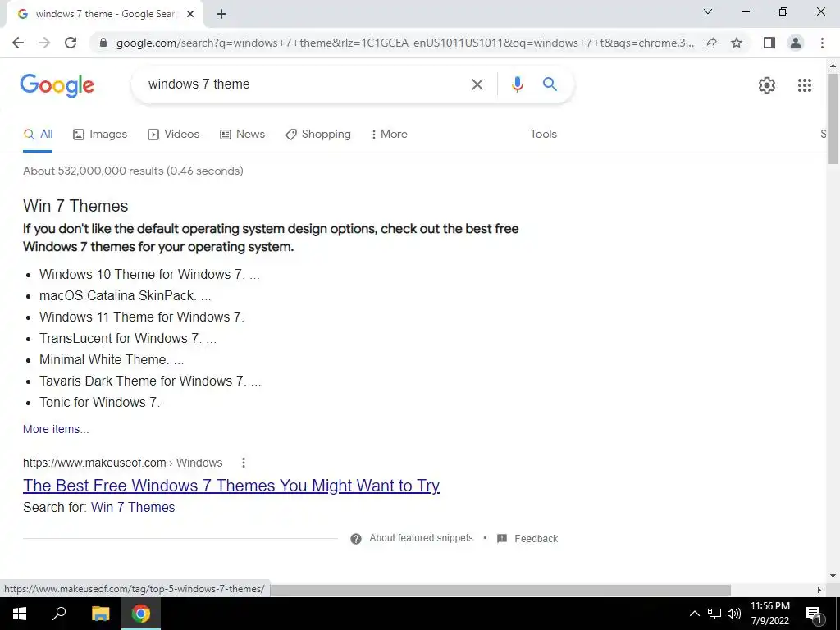Click the Chrome taskbar icon
Viewport: 840px width, 630px height.
pyautogui.click(x=141, y=614)
